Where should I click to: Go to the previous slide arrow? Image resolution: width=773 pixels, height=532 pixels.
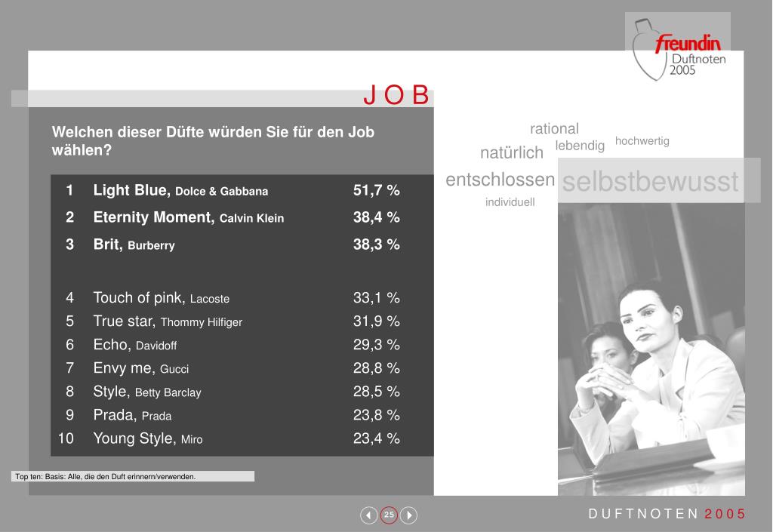[368, 515]
